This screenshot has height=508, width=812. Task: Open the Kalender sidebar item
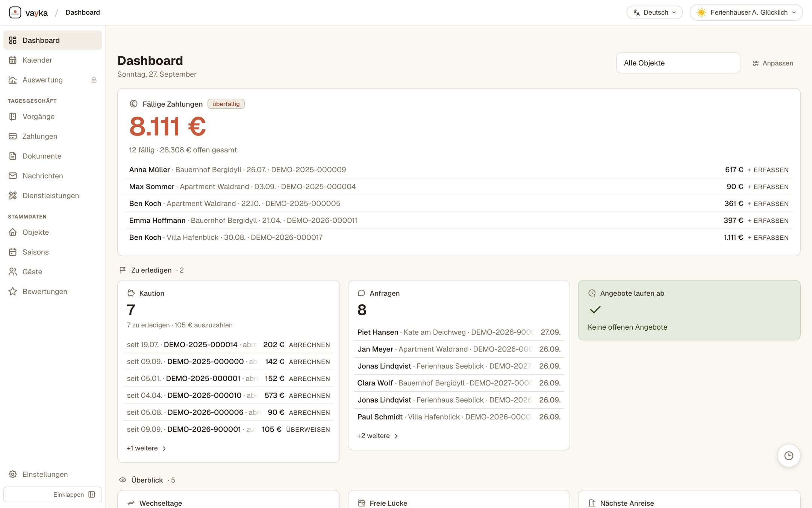point(53,60)
